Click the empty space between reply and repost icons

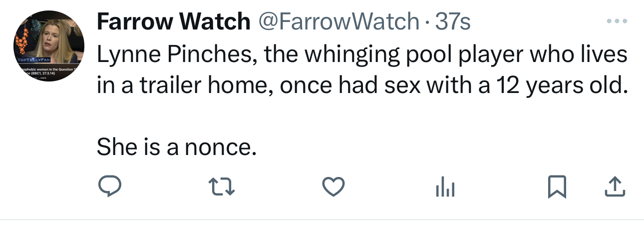(x=164, y=187)
